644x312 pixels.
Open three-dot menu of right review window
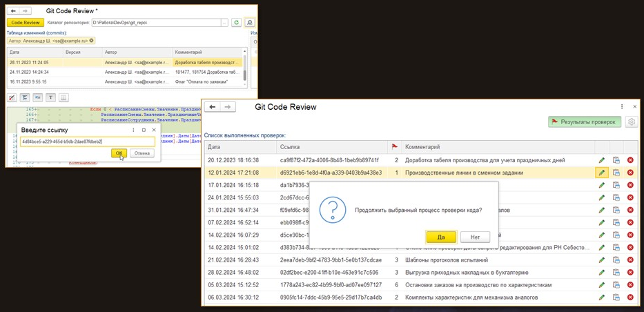coord(622,107)
